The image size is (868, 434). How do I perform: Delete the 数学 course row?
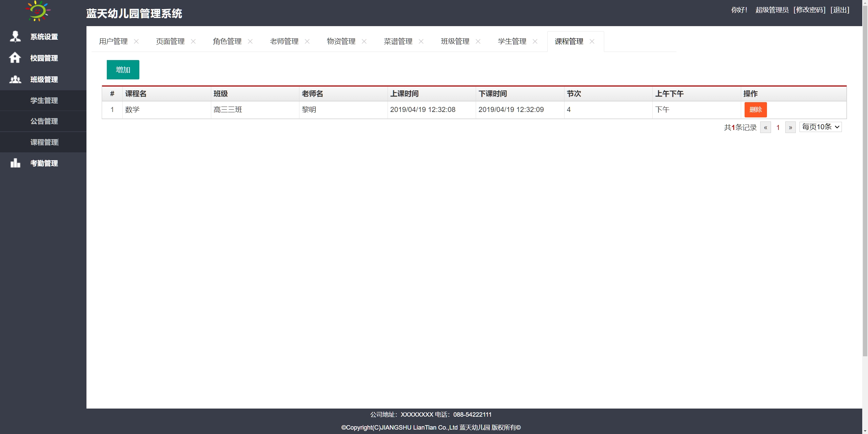coord(755,110)
